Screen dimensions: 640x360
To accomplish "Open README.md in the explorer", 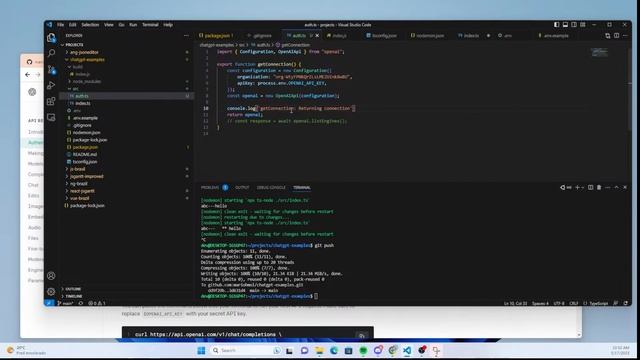I will [85, 154].
